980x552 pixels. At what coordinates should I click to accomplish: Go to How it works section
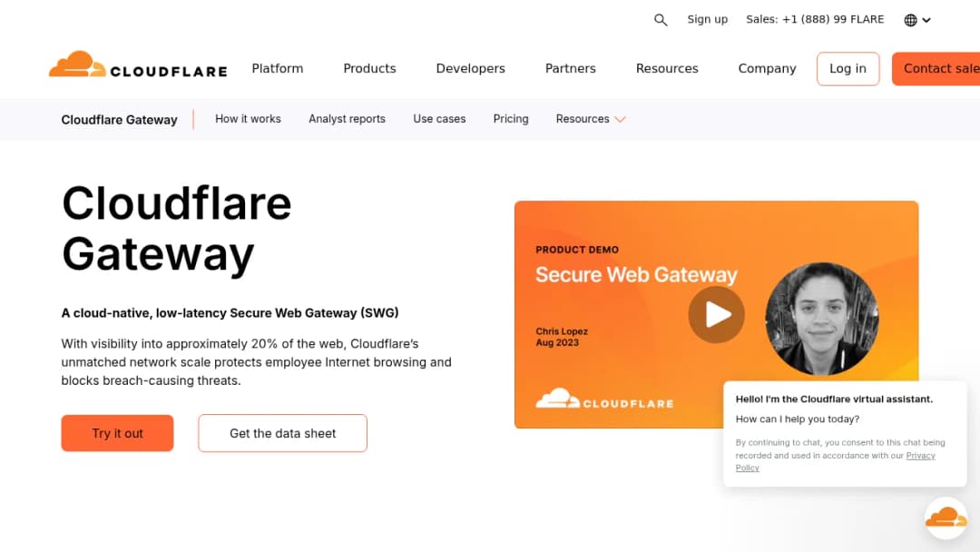point(248,119)
